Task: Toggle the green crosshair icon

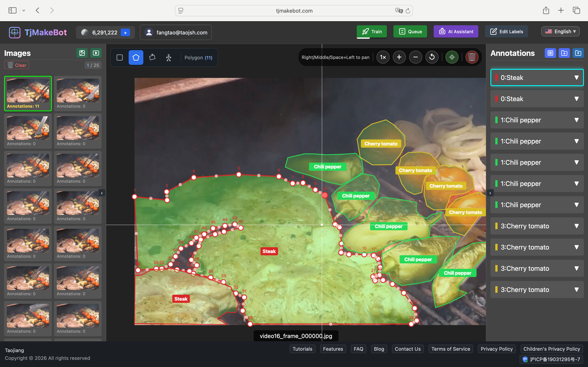Action: [452, 57]
